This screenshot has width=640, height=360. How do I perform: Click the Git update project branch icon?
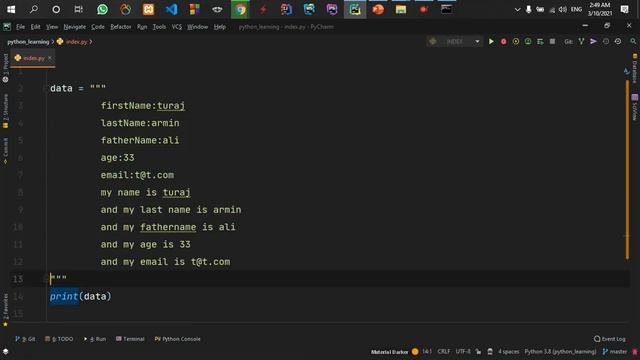[x=581, y=41]
